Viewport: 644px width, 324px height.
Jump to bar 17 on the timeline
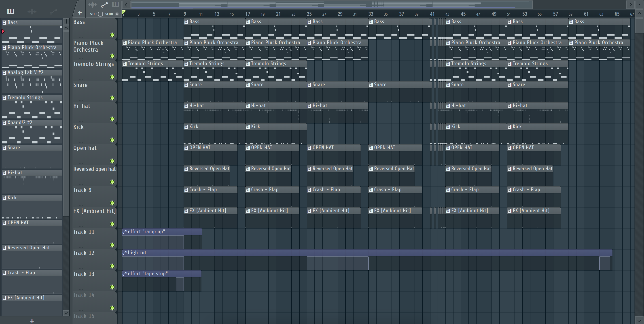(248, 14)
